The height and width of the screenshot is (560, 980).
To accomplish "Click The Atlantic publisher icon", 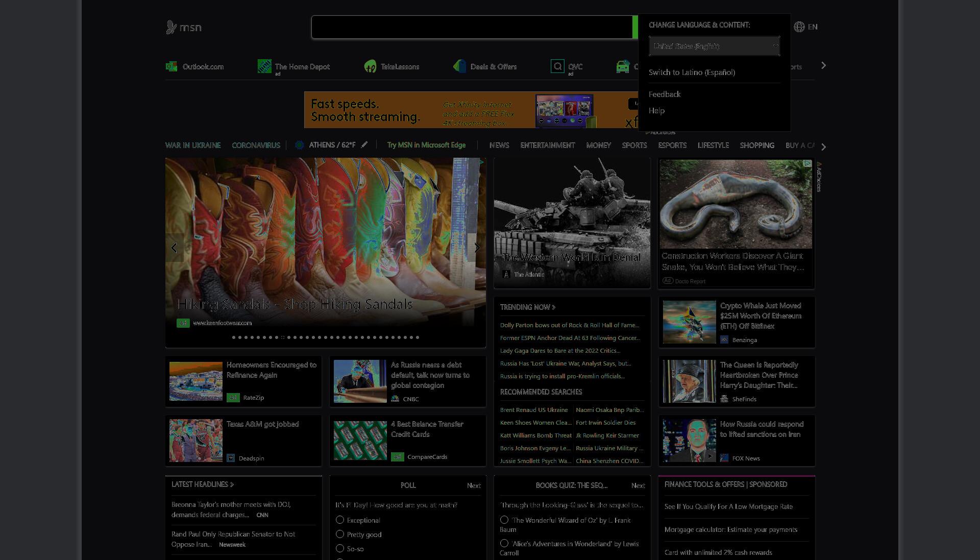I will click(506, 274).
